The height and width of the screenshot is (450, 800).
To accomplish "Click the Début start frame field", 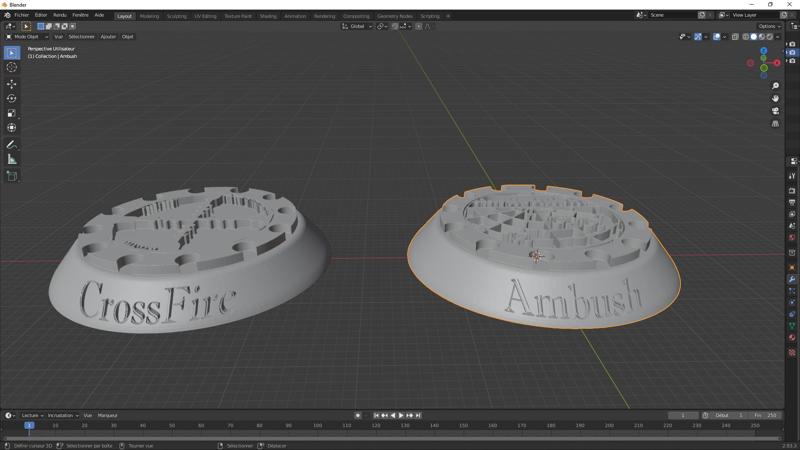I will pyautogui.click(x=729, y=415).
